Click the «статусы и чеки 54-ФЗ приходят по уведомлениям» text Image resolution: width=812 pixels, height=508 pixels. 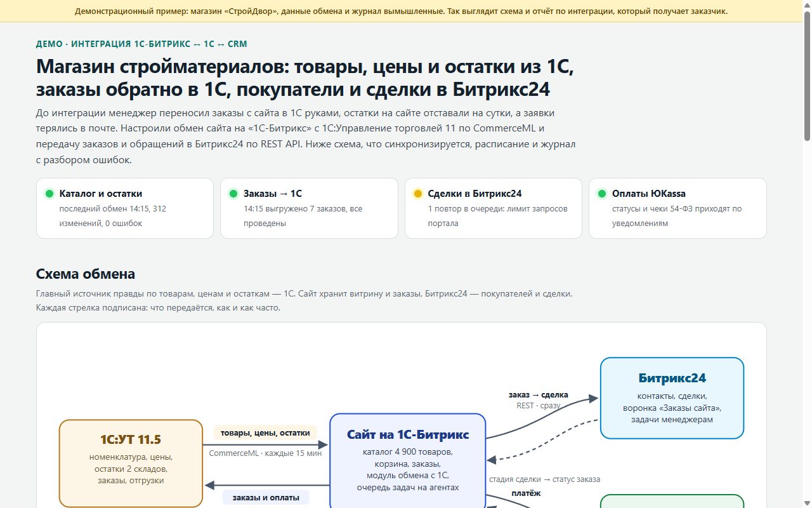677,216
